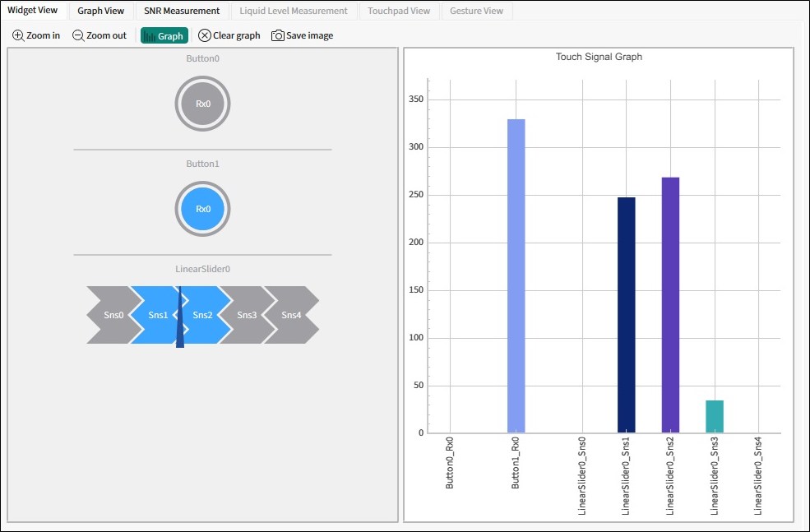The image size is (810, 532).
Task: Click the Clear graph X icon
Action: [x=205, y=35]
